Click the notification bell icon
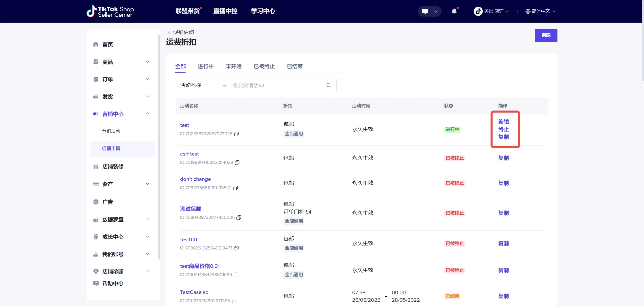The height and width of the screenshot is (306, 644). [x=454, y=11]
